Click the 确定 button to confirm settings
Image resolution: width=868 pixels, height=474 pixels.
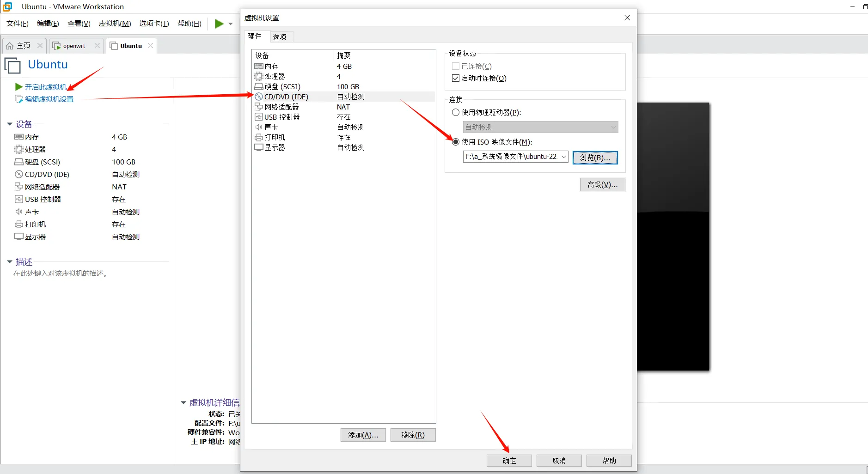point(508,460)
